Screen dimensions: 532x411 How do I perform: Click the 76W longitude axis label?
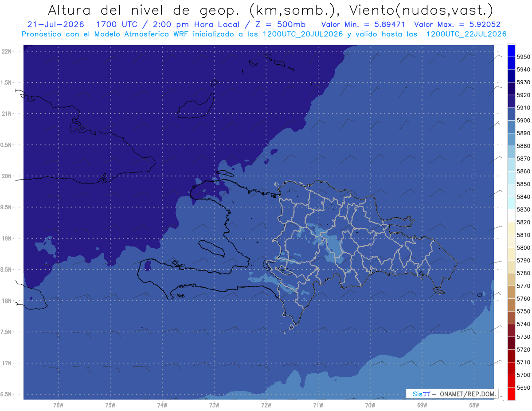pyautogui.click(x=58, y=405)
